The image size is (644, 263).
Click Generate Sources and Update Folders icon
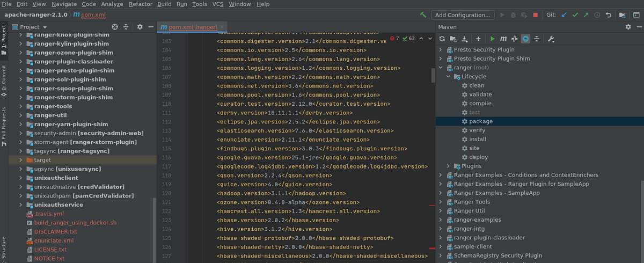(453, 39)
